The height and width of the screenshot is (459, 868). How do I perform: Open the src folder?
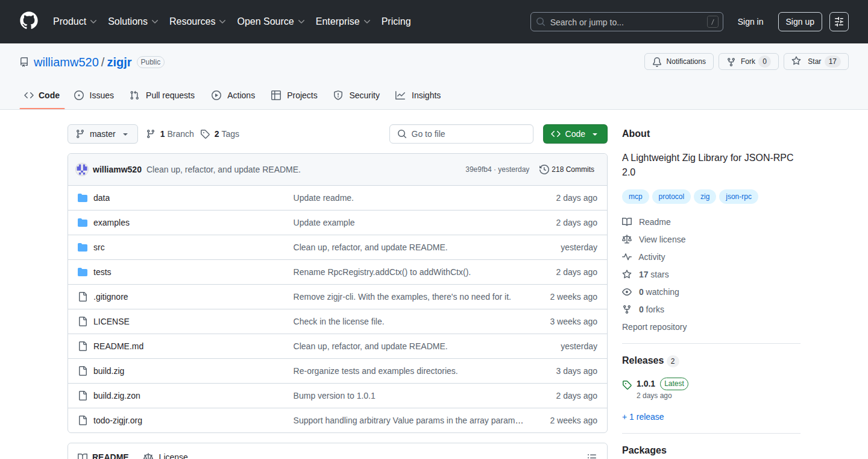(99, 247)
